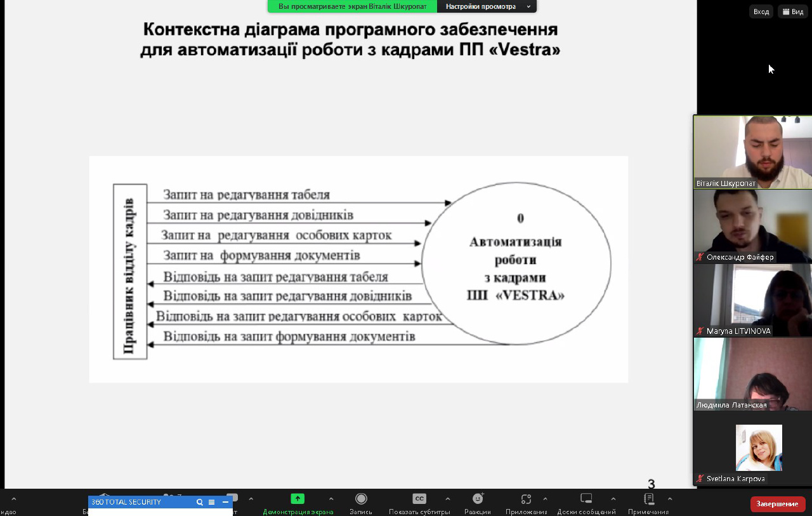This screenshot has height=516, width=812.
Task: Open the Настройки просмотра dropdown
Action: tap(487, 6)
